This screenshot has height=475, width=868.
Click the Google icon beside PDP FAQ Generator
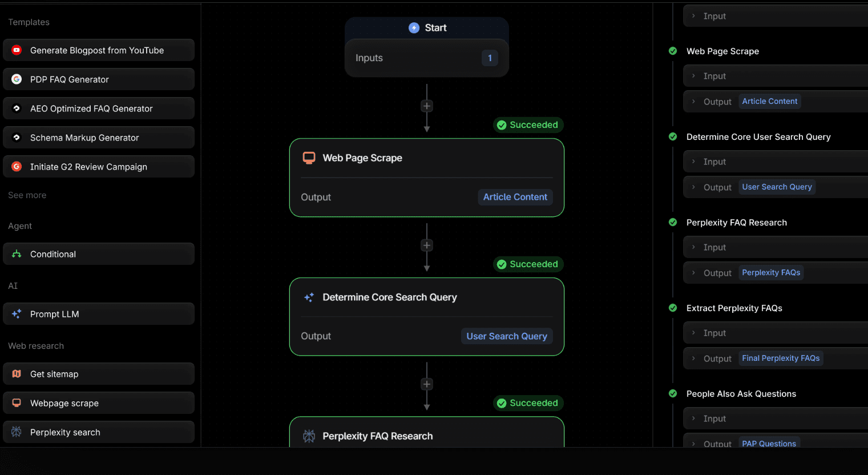17,79
